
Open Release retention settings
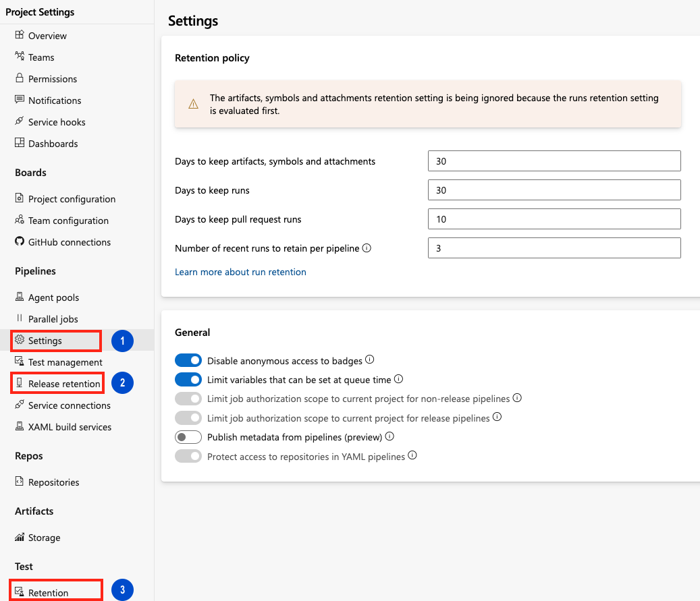point(61,383)
